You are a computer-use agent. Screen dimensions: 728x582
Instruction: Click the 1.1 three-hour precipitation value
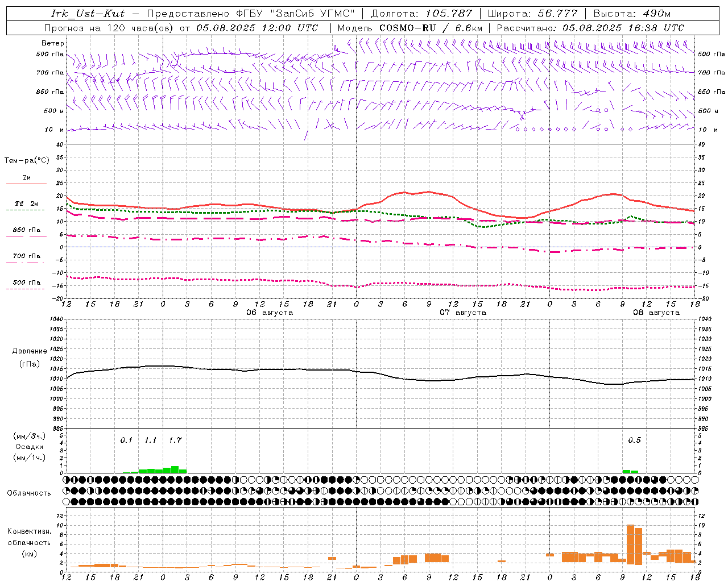150,440
